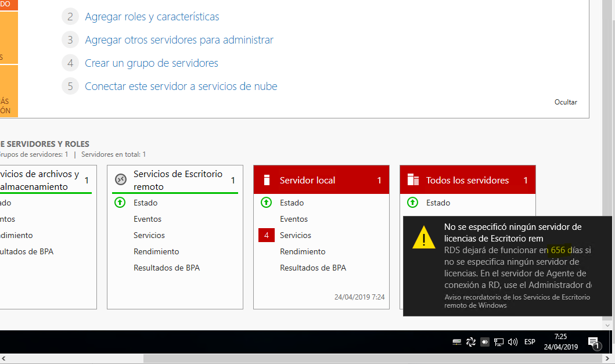Viewport: 615px width, 364px height.
Task: Open Rendimiento in Servidor local tile
Action: pyautogui.click(x=303, y=251)
